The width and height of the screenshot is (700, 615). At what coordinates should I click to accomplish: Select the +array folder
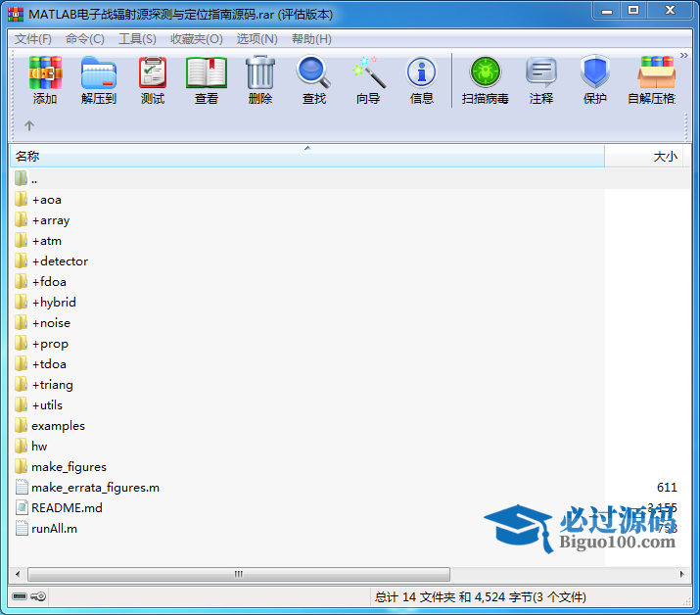(42, 220)
